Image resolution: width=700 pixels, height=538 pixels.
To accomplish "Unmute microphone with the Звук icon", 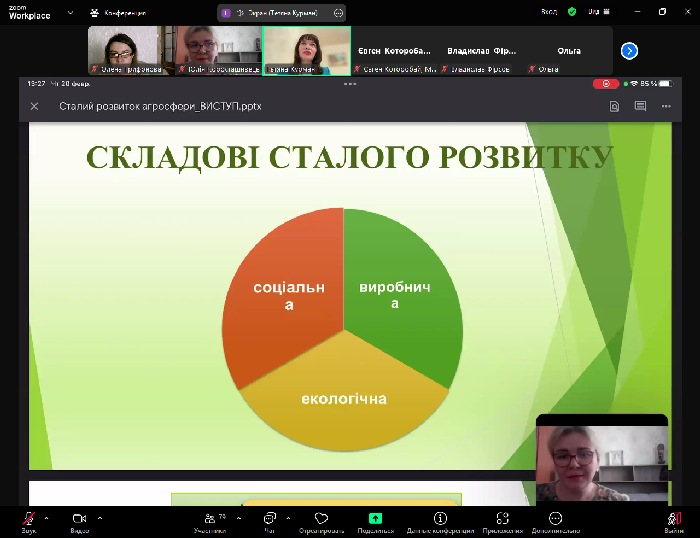I will [x=28, y=519].
